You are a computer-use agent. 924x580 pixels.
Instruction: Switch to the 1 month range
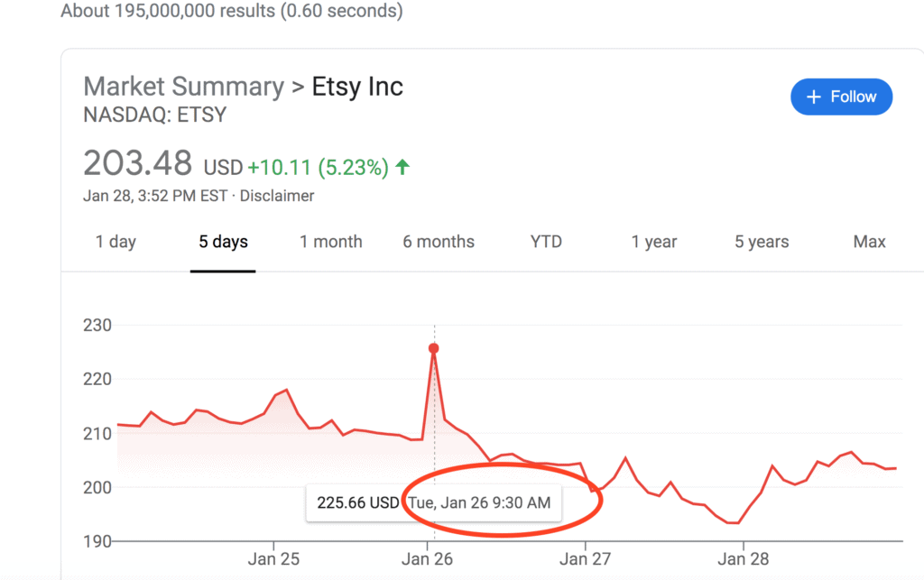[331, 242]
